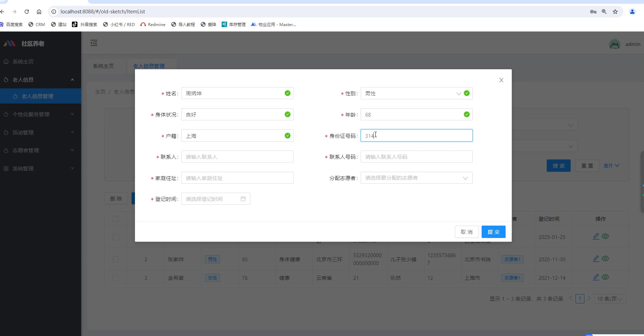Open the 10 条/页 page size dropdown
The image size is (644, 336).
pos(610,299)
